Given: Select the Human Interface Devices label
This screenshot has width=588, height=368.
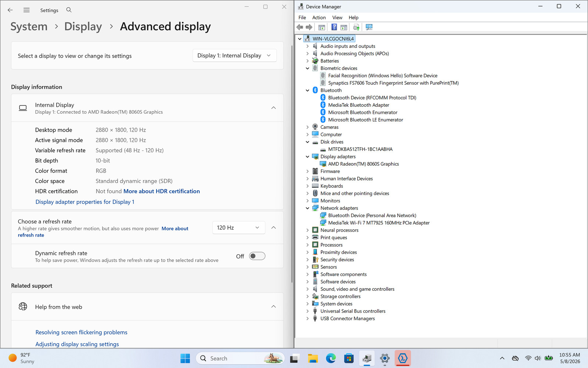Looking at the screenshot, I should pyautogui.click(x=347, y=178).
